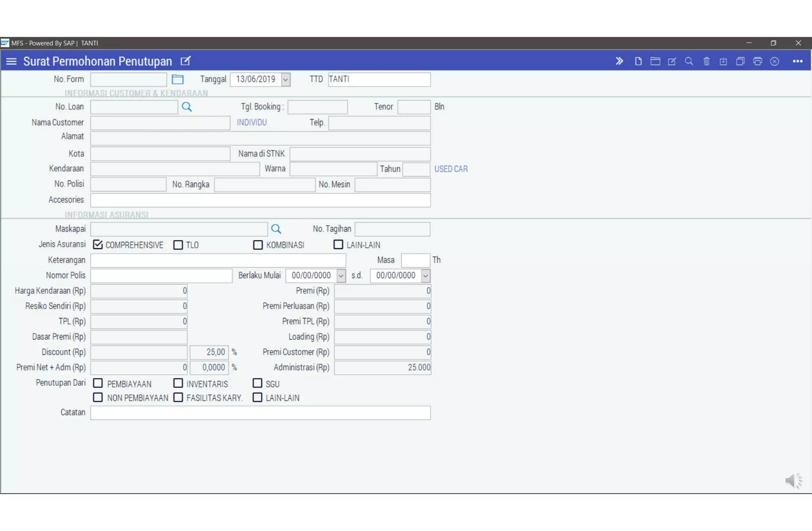Click the edit record toolbar icon

click(672, 61)
